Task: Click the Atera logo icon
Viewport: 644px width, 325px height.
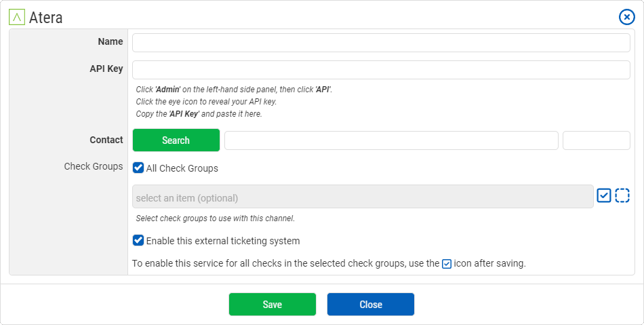Action: (x=17, y=17)
